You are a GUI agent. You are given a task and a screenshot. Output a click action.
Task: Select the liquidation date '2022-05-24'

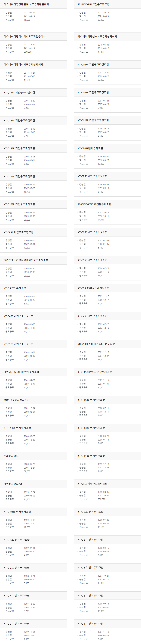(29, 16)
